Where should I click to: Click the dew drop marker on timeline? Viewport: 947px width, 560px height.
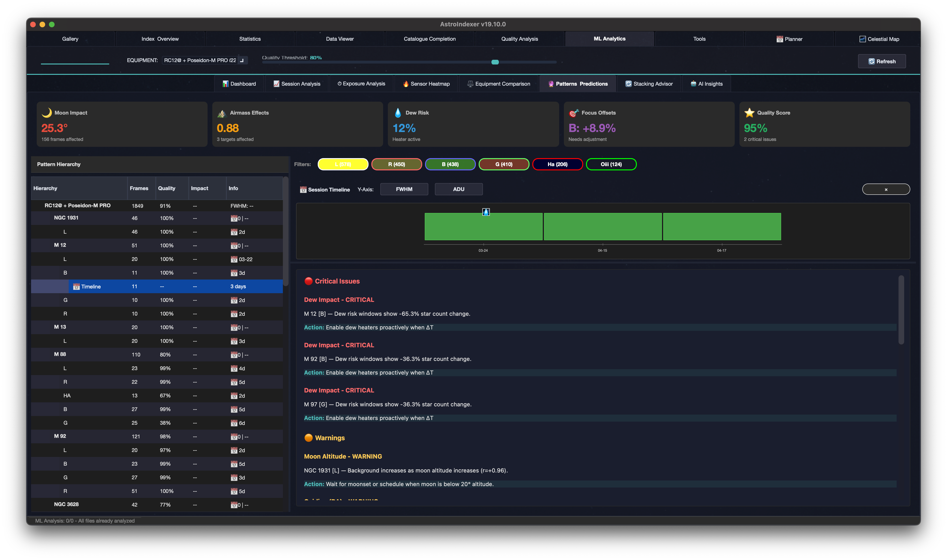(x=486, y=212)
